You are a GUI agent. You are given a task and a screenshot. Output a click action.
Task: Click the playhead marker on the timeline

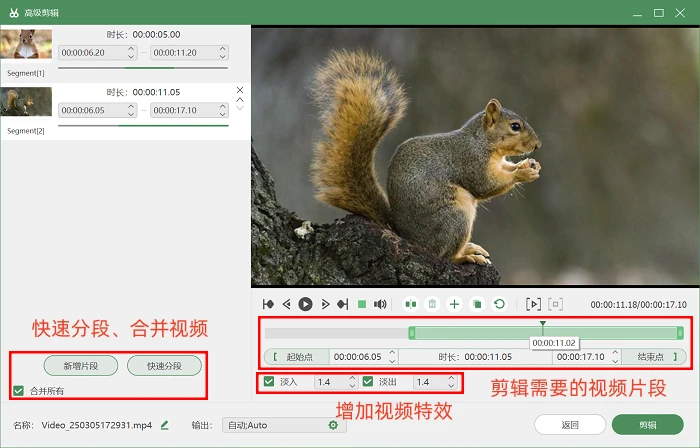[x=543, y=324]
